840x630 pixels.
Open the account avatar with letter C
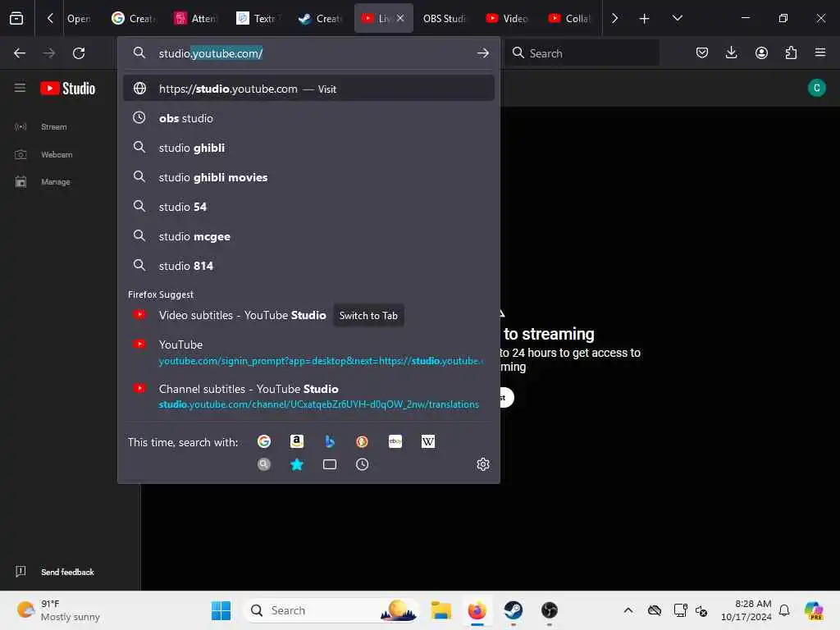point(816,88)
